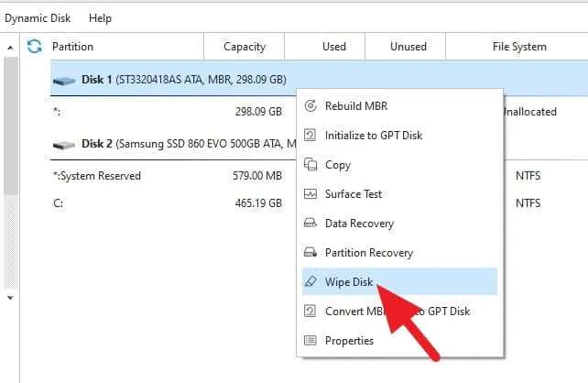Choose Copy in the context menu
Screen dimensions: 588x383
tap(399, 164)
